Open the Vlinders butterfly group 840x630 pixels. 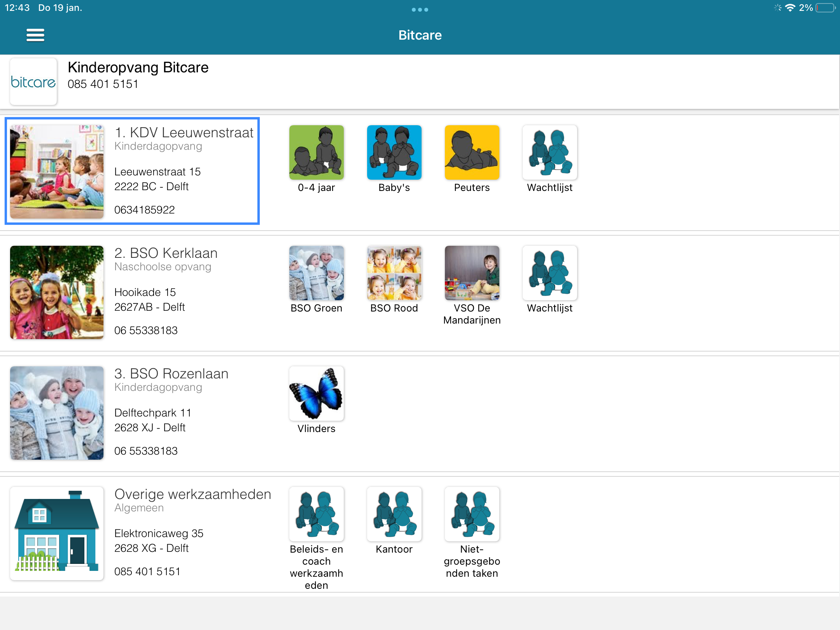pos(316,394)
